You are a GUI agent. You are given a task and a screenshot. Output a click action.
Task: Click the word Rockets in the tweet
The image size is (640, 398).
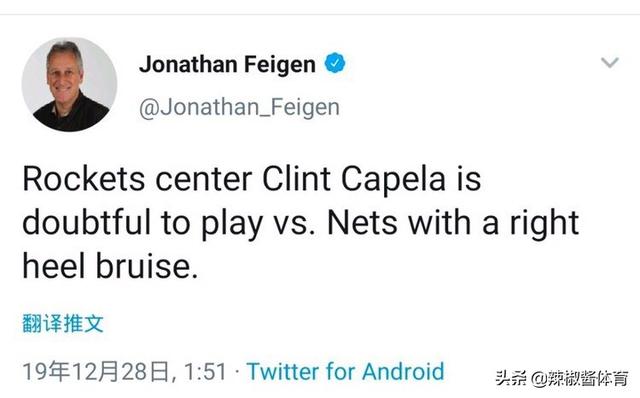point(84,179)
